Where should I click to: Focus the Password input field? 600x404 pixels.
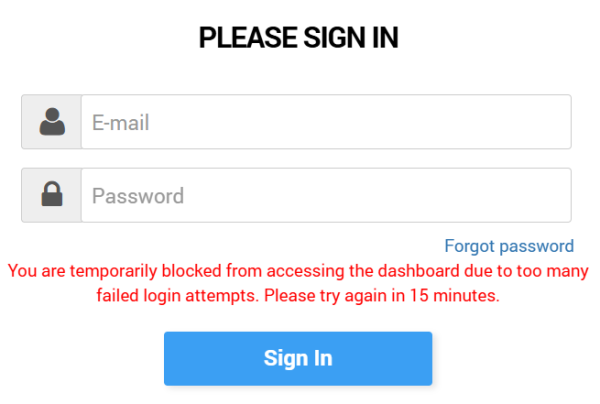coord(325,195)
